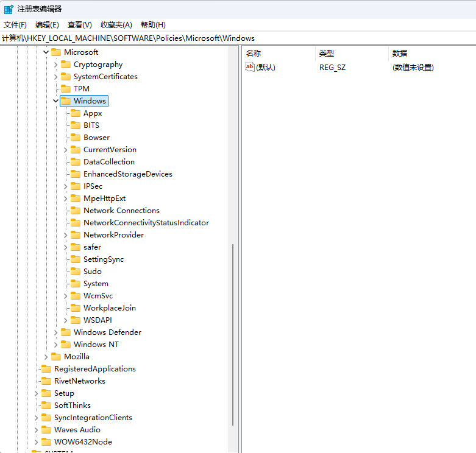Select the IPSec key
This screenshot has height=453, width=476.
click(93, 186)
